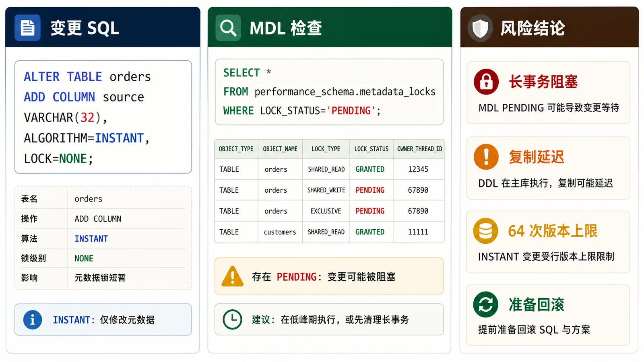Image resolution: width=644 pixels, height=362 pixels.
Task: Select the 变更 SQL panel header
Action: [103, 27]
